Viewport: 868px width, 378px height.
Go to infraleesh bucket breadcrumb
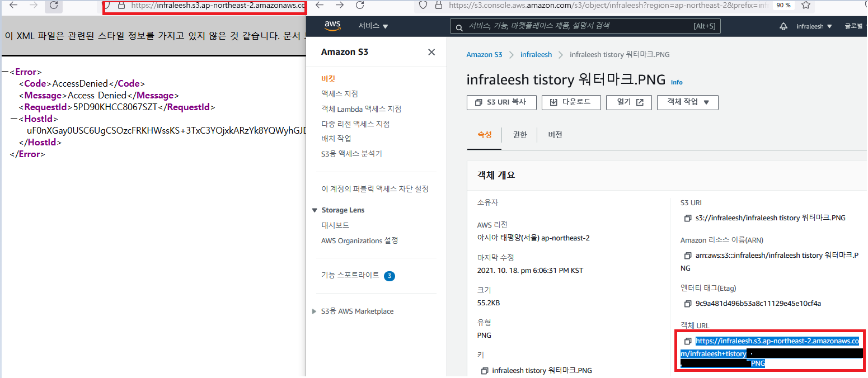tap(536, 55)
